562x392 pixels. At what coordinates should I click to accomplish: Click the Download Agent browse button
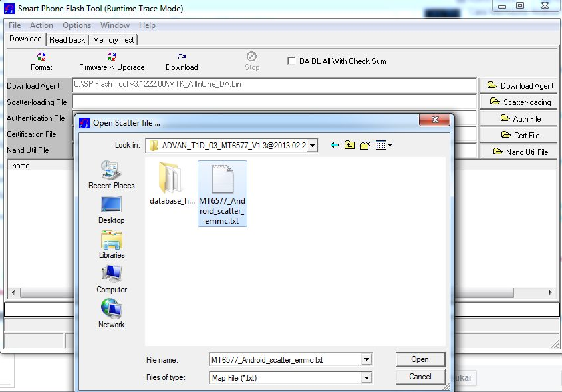point(519,86)
